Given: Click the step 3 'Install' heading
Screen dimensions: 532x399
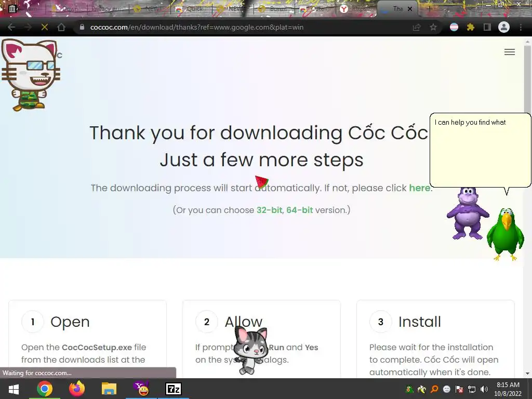Looking at the screenshot, I should pyautogui.click(x=420, y=322).
